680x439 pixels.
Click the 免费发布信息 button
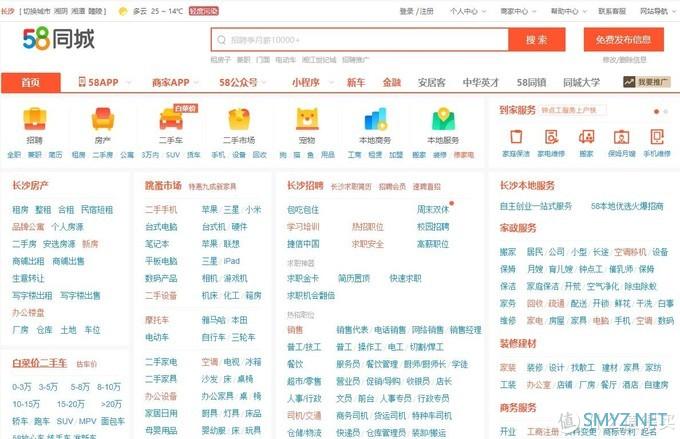(x=624, y=39)
